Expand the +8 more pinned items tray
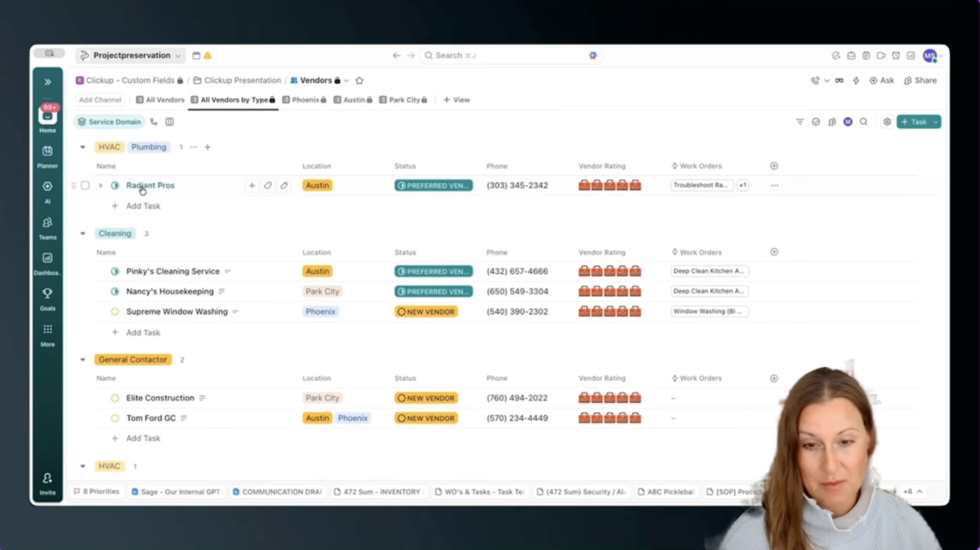980x550 pixels. coord(911,492)
